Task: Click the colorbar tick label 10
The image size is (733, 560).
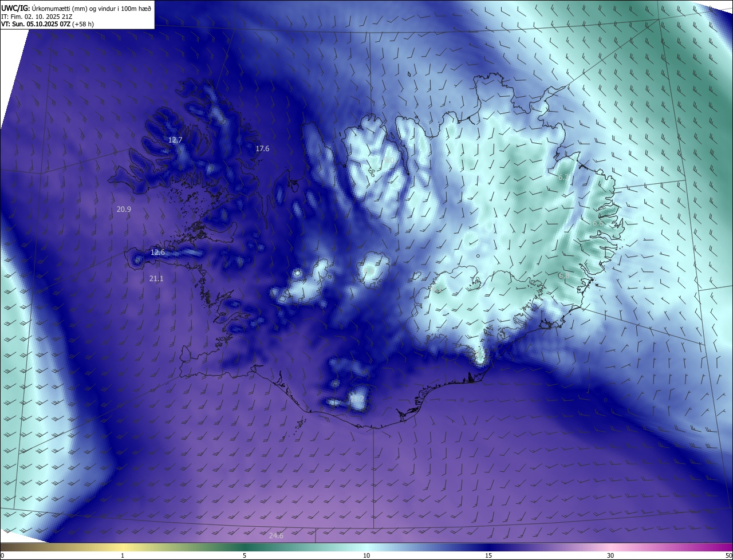Action: coord(366,555)
